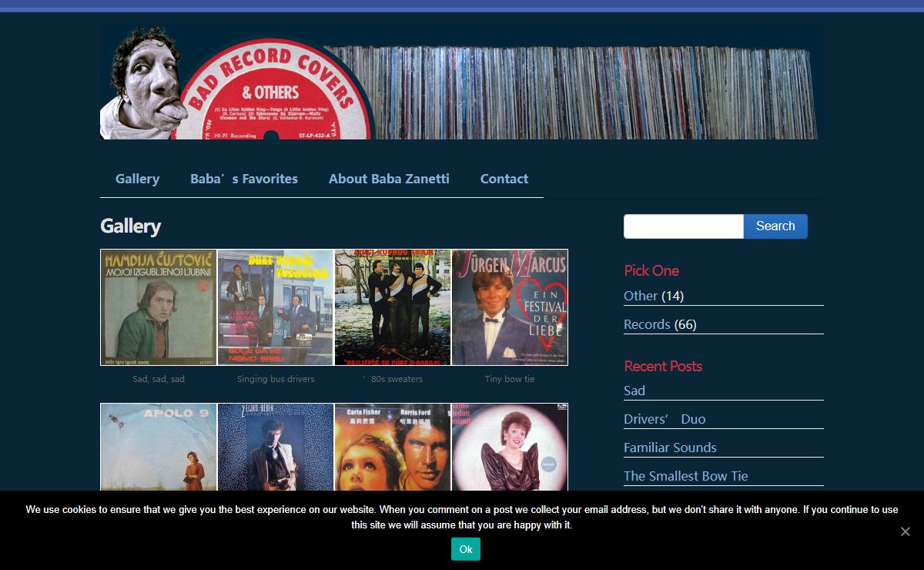
Task: Open the man in suit blue cover thumbnail
Action: click(x=276, y=447)
